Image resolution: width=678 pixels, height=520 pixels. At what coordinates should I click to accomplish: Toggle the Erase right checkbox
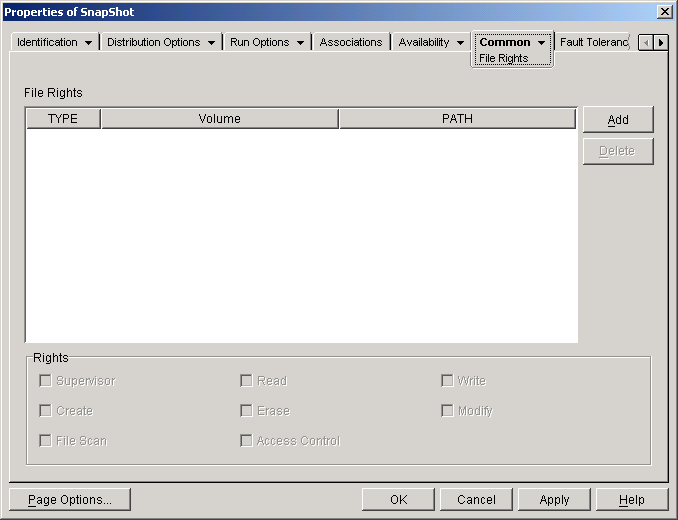click(246, 411)
